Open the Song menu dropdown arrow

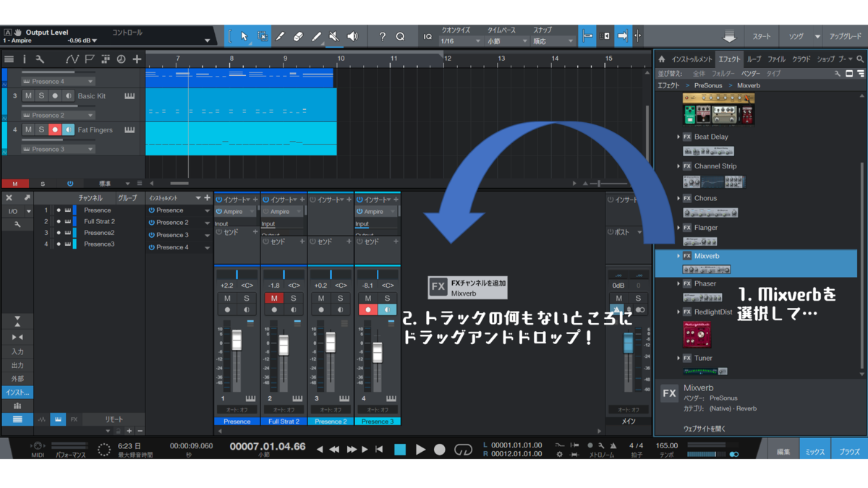point(817,36)
